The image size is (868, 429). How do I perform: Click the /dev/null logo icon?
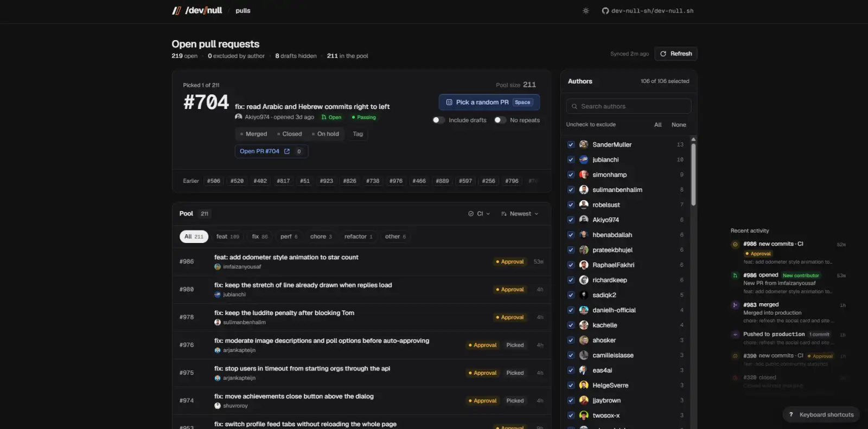pyautogui.click(x=176, y=10)
